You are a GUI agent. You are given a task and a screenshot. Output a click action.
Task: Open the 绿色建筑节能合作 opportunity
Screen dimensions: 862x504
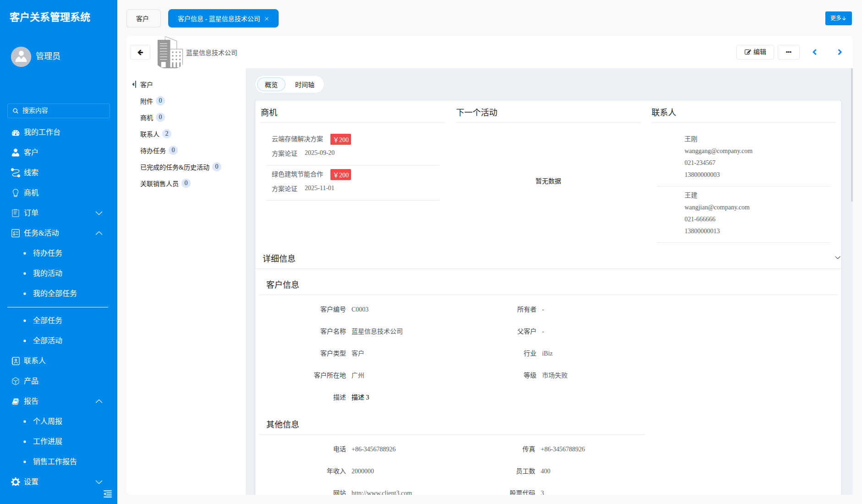coord(297,174)
